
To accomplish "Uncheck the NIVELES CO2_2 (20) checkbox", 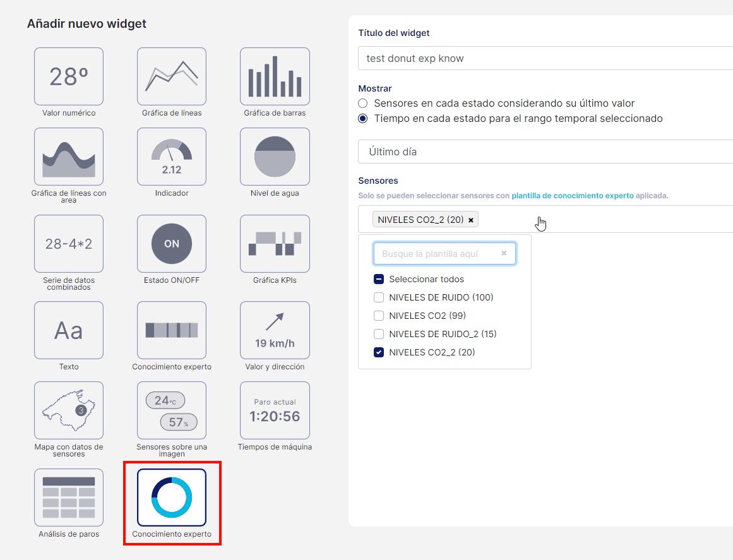I will click(x=379, y=352).
